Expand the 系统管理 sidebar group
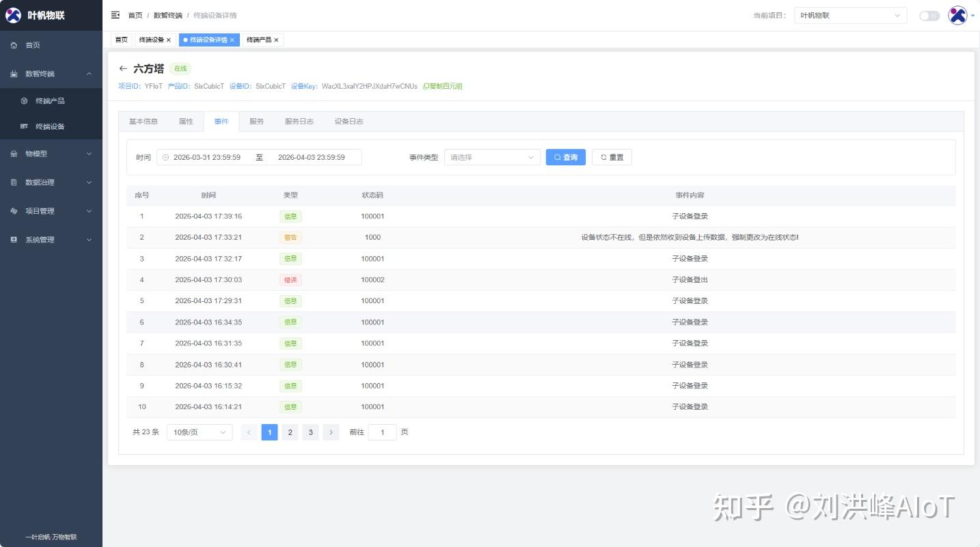Image resolution: width=980 pixels, height=547 pixels. point(51,240)
